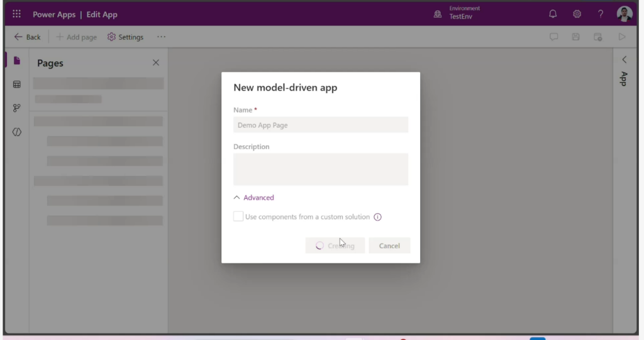The width and height of the screenshot is (644, 340).
Task: Click the Save icon in command bar
Action: 575,37
